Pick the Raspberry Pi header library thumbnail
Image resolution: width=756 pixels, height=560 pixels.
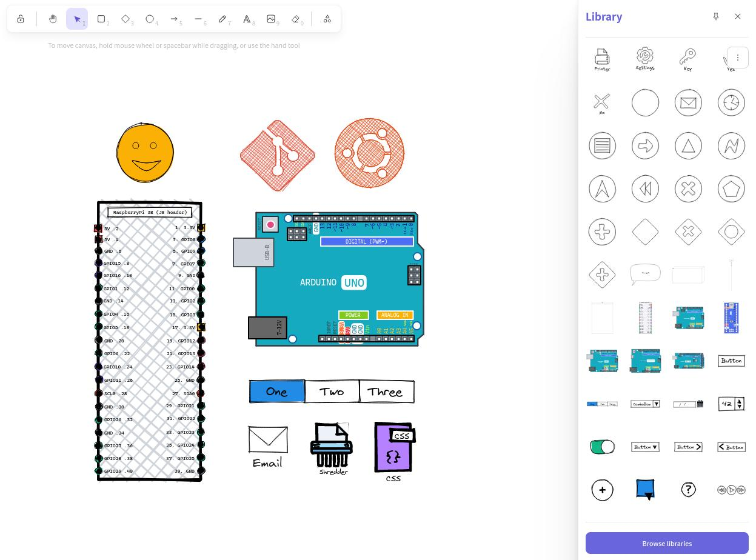(x=645, y=318)
